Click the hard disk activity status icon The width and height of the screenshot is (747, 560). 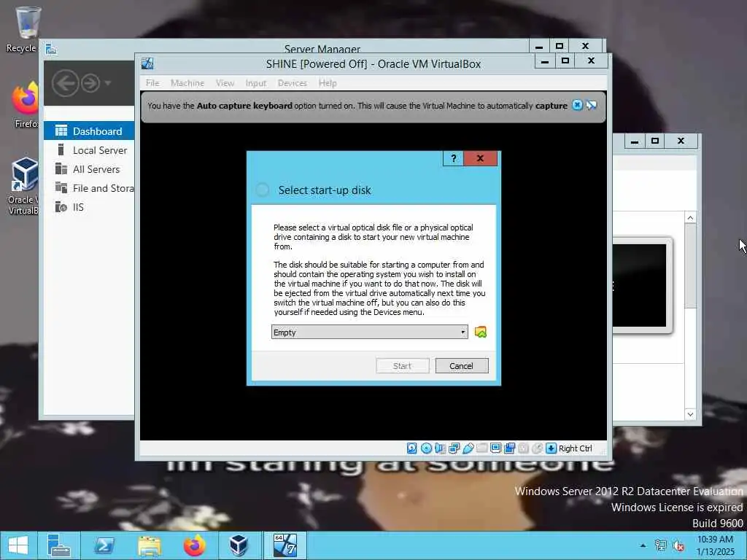tap(412, 448)
